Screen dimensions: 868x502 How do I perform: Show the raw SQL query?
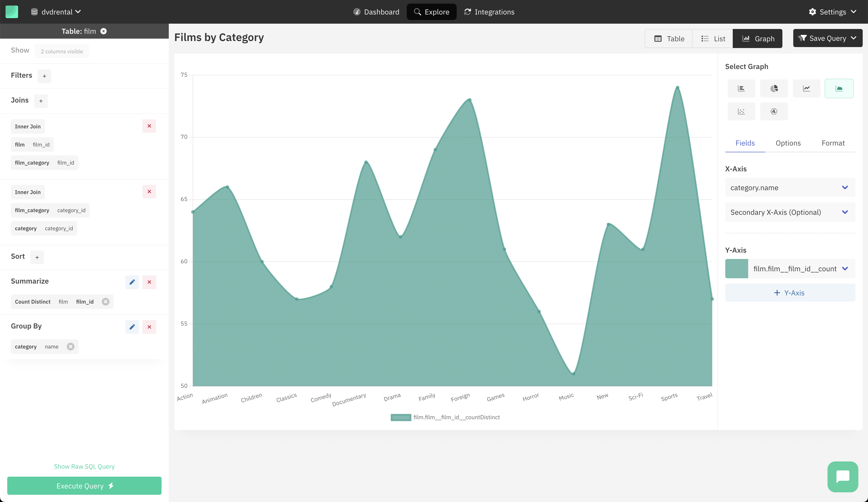pyautogui.click(x=84, y=467)
